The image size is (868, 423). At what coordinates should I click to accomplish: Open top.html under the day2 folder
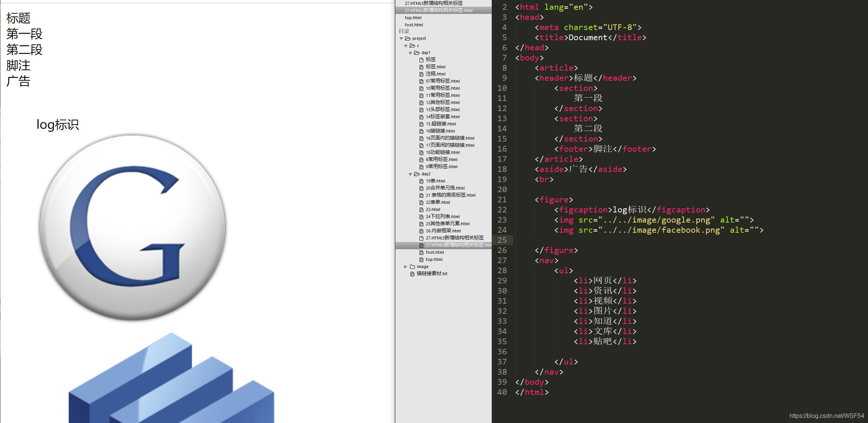[434, 259]
